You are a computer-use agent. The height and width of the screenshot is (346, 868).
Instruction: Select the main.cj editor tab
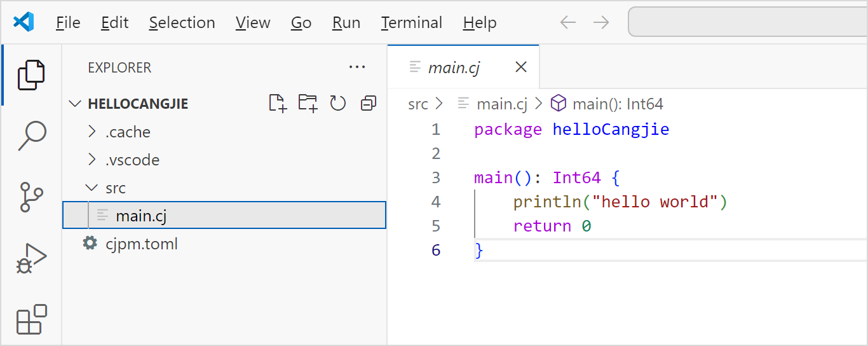(453, 67)
